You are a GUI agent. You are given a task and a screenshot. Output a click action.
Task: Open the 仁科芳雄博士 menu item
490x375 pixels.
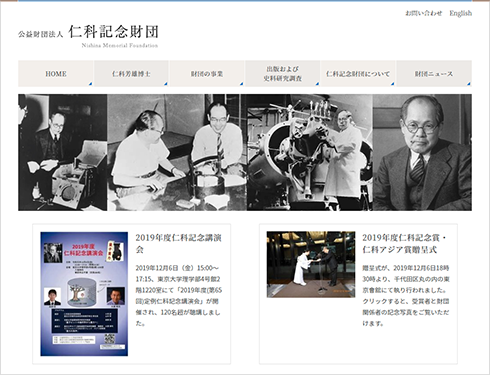pos(131,74)
